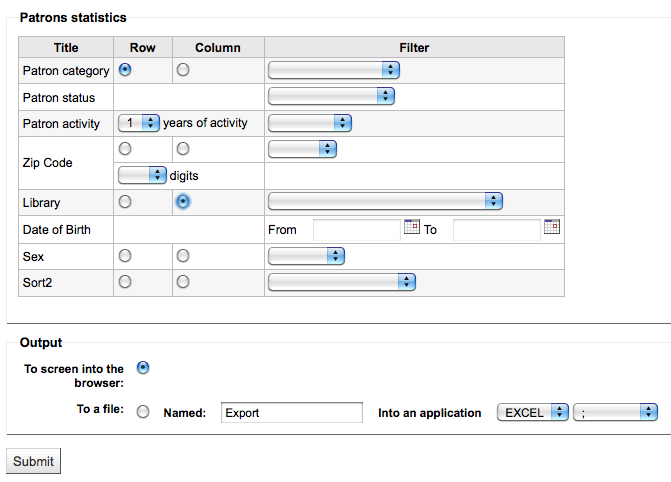
Task: Open semicolon delimiter dropdown
Action: (x=615, y=413)
